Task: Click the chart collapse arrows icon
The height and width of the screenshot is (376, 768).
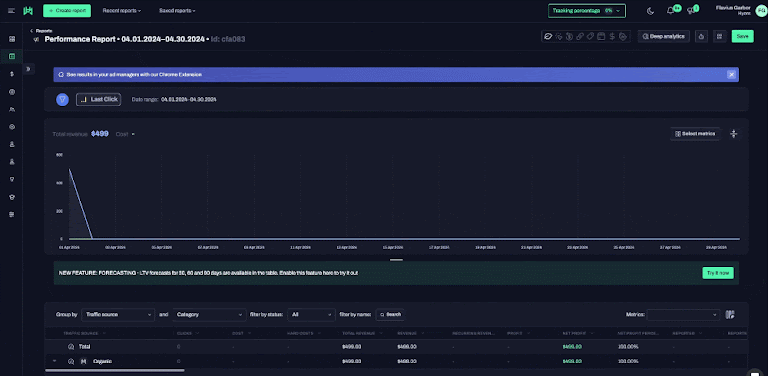Action: 734,134
